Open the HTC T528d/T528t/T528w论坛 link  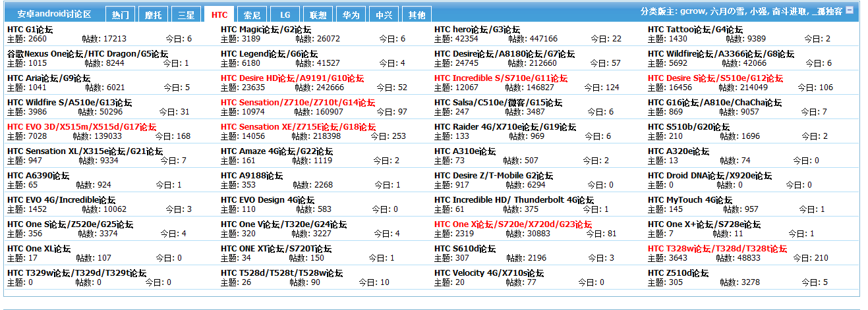click(x=282, y=273)
